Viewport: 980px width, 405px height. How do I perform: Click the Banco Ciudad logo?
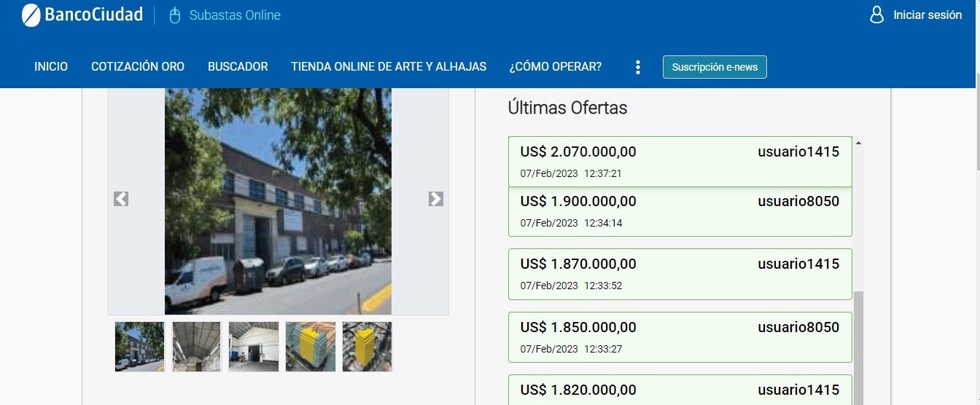[82, 15]
